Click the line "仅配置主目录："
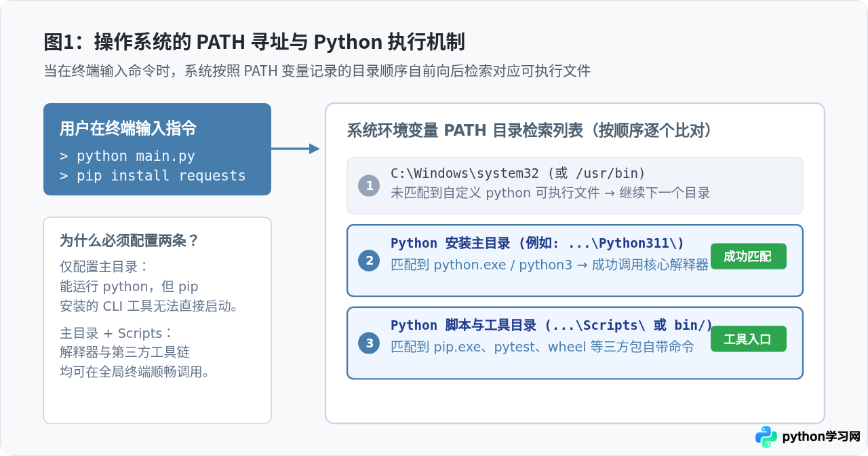The image size is (868, 456). point(104,267)
